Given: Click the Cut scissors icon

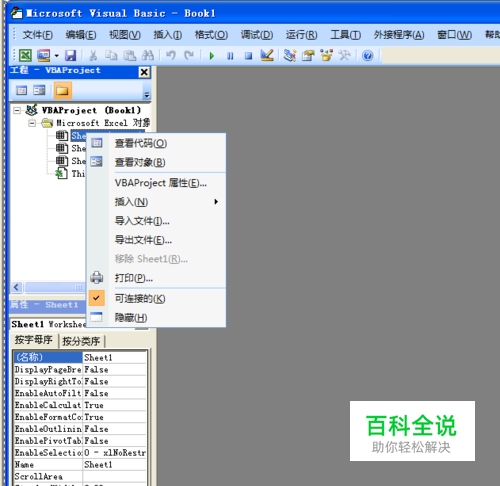Looking at the screenshot, I should pyautogui.click(x=93, y=55).
